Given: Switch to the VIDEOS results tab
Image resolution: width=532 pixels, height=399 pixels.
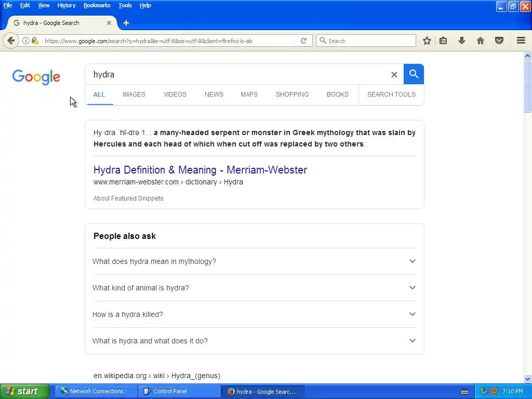Looking at the screenshot, I should pyautogui.click(x=175, y=95).
